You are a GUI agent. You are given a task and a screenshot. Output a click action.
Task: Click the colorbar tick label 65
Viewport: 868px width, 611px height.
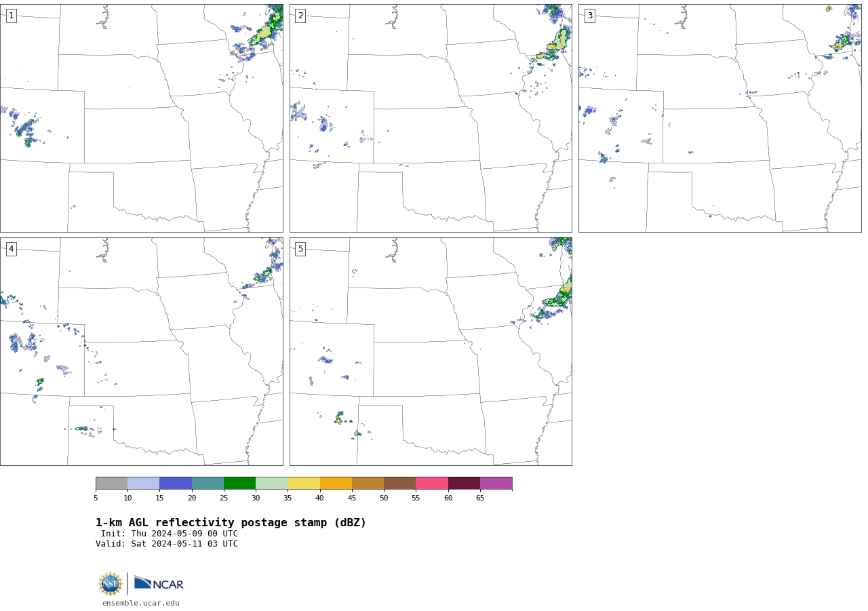480,498
